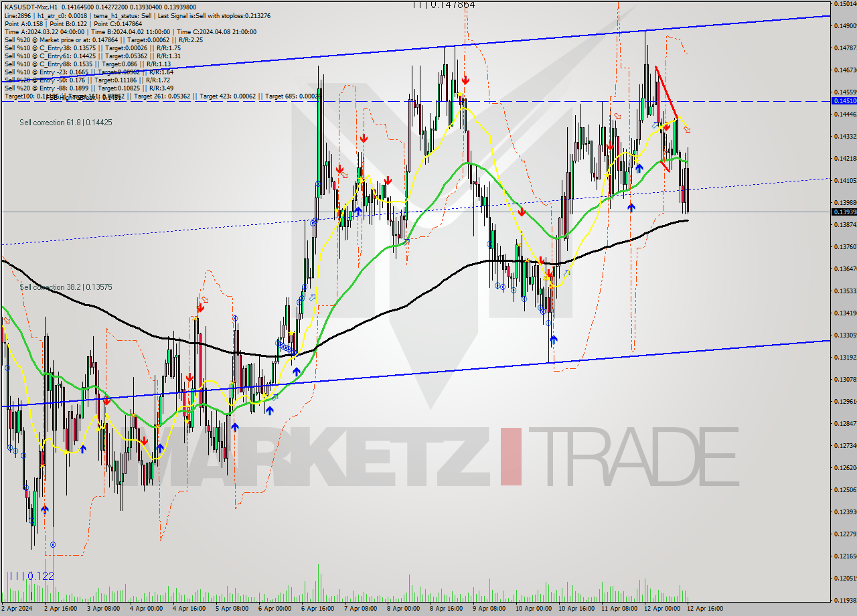Click the 'Sell %10 @ C_Entry61: 0.14425' line
The width and height of the screenshot is (857, 616).
[x=92, y=56]
